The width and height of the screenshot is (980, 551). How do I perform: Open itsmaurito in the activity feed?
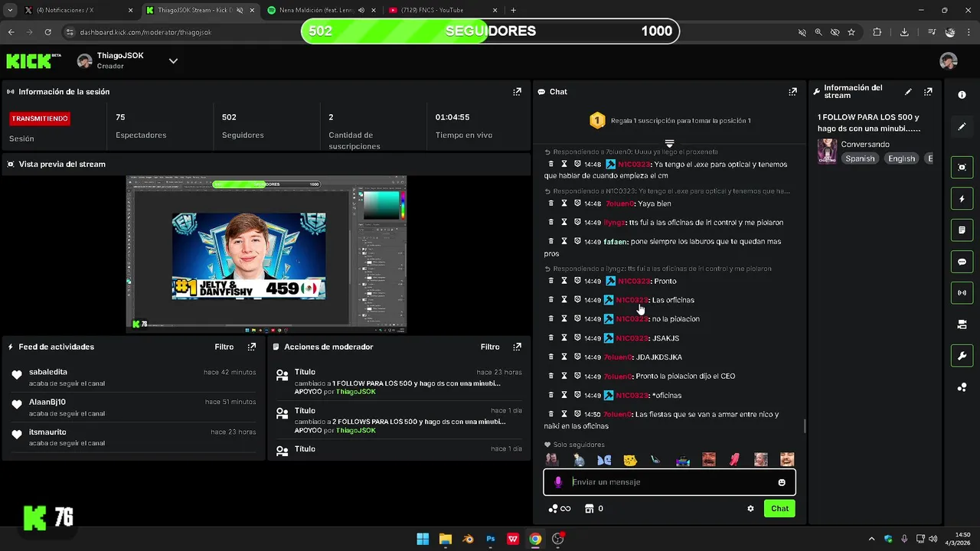tap(47, 432)
